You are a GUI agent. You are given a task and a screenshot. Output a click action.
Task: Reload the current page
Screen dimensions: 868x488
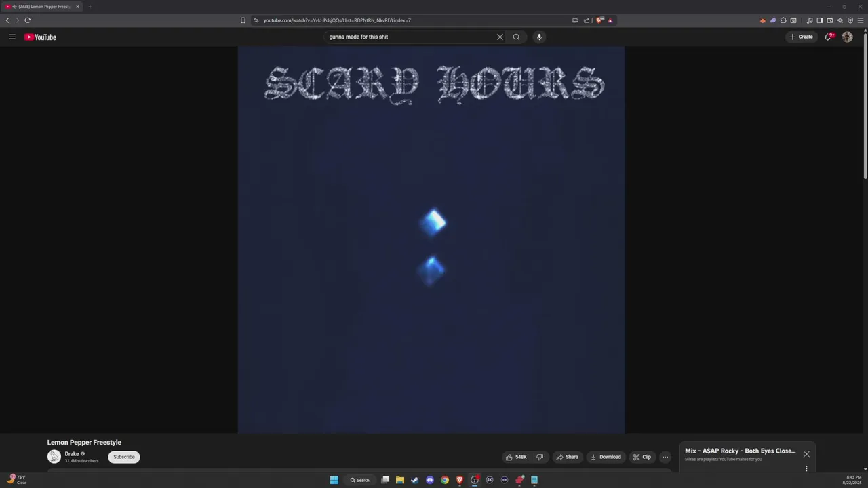pyautogui.click(x=28, y=20)
